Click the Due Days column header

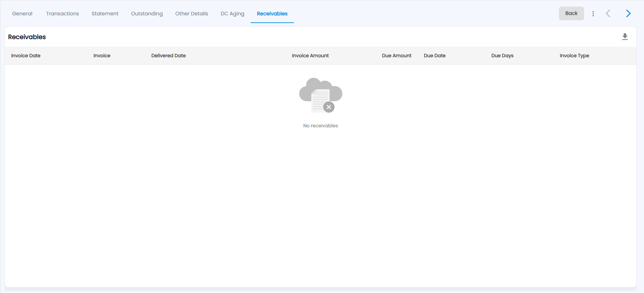coord(502,55)
